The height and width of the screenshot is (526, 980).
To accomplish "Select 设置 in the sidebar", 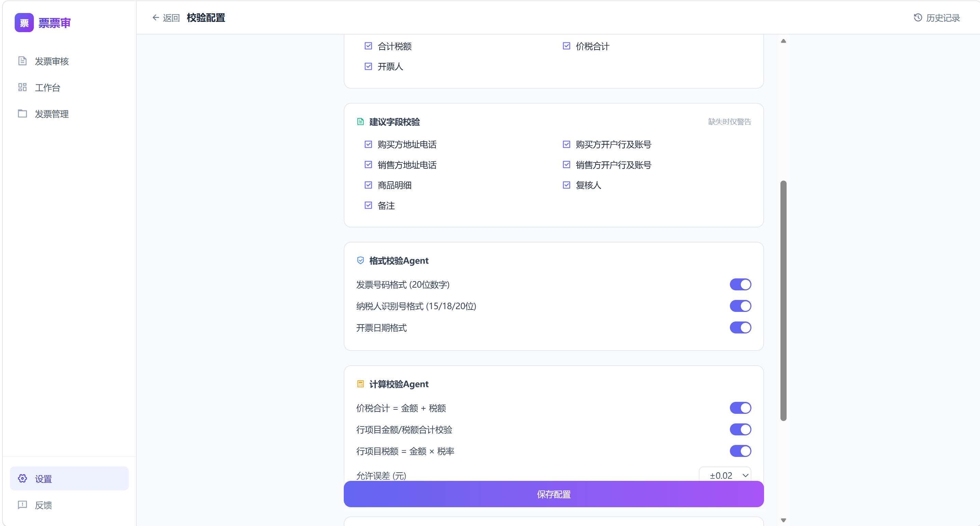I will tap(69, 478).
